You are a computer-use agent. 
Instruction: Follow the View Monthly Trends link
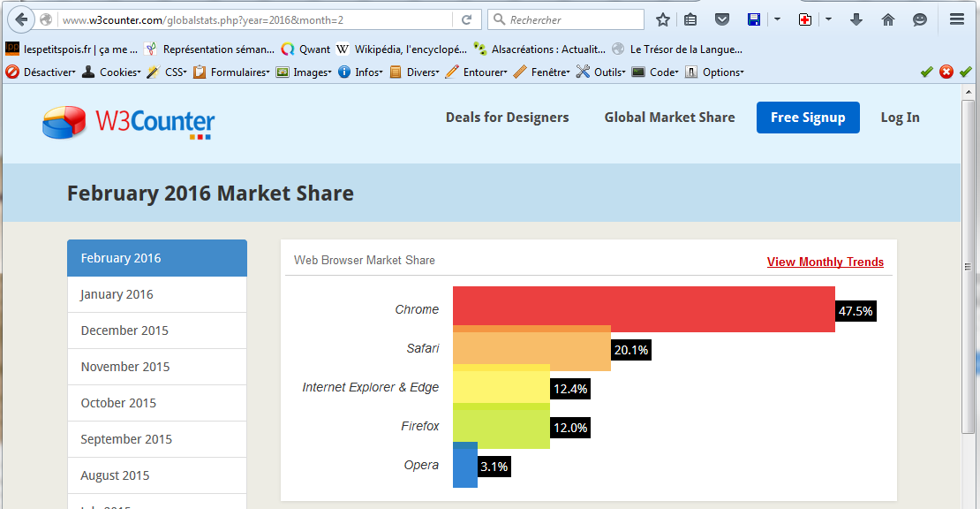tap(825, 262)
